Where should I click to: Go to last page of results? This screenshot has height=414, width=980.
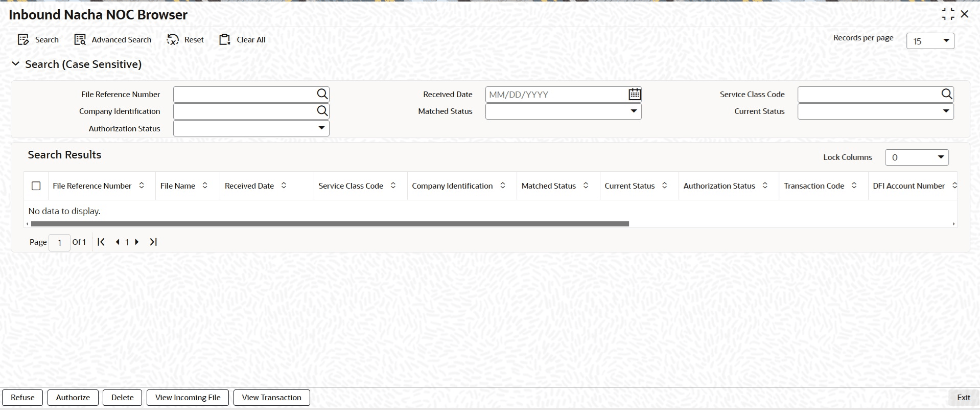(153, 242)
